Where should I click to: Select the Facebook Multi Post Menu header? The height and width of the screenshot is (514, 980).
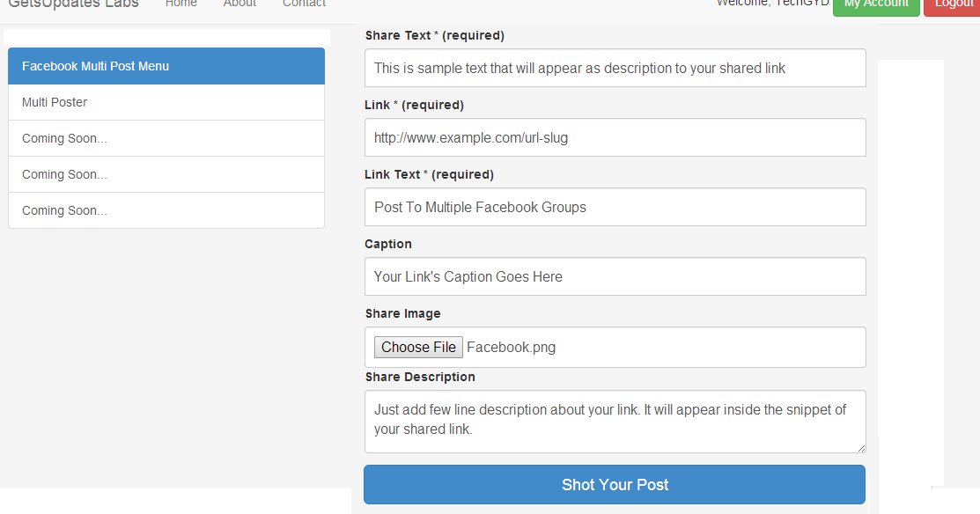pos(166,67)
